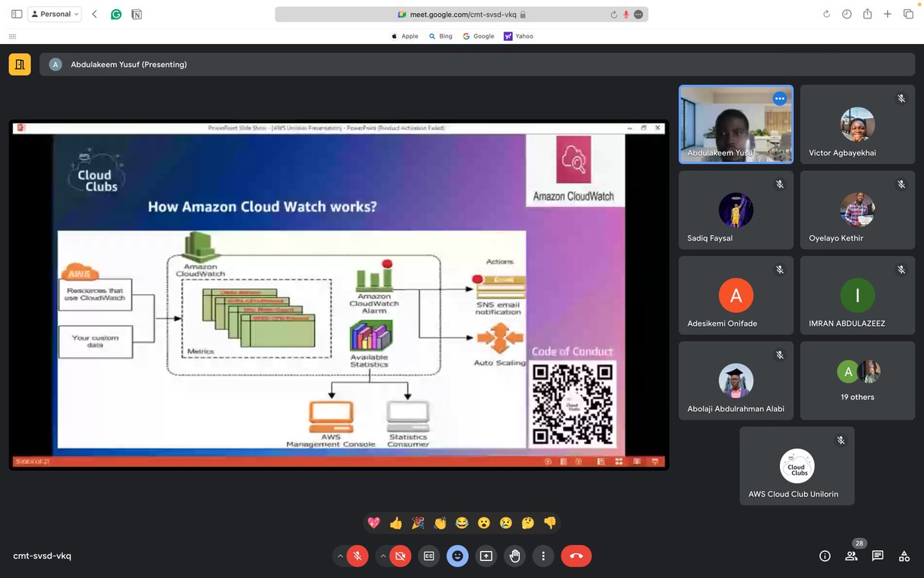Open the Notion web clipper extension
This screenshot has width=924, height=578.
(136, 14)
